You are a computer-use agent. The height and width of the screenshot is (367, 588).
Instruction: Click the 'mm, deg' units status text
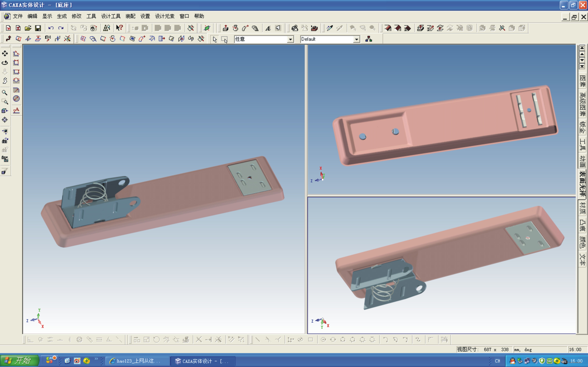point(523,350)
